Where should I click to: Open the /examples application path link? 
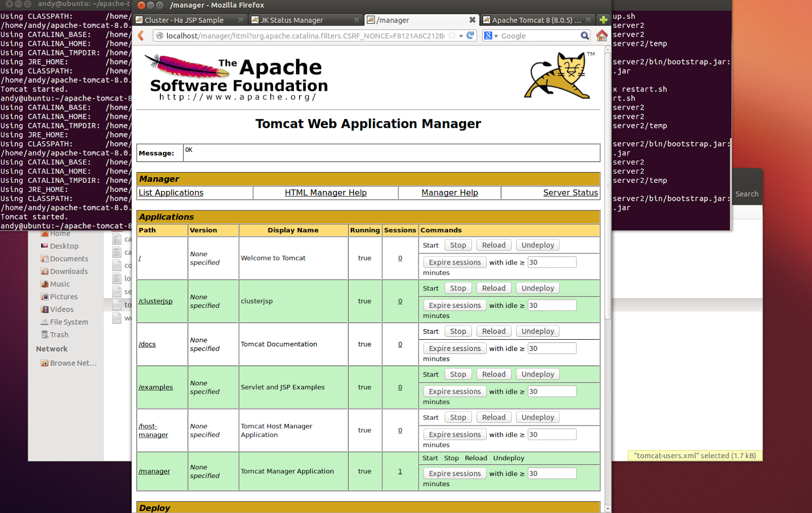pyautogui.click(x=156, y=387)
